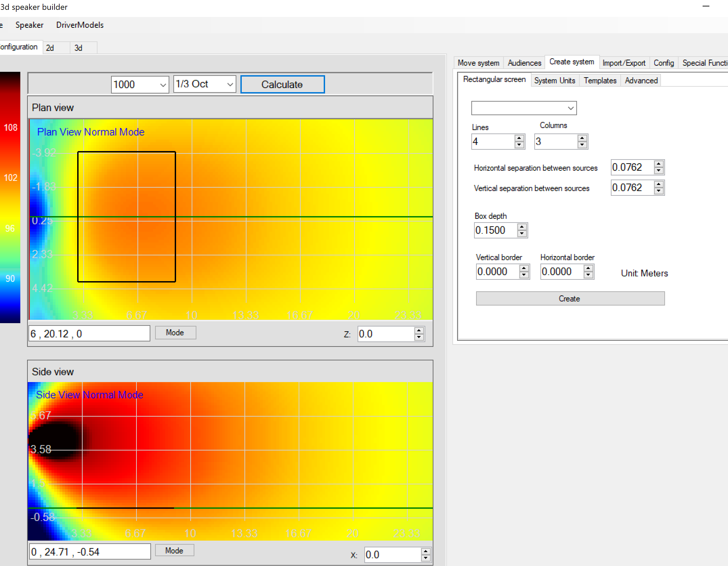This screenshot has height=566, width=728.
Task: Open the 1000 frequency dropdown
Action: (163, 85)
